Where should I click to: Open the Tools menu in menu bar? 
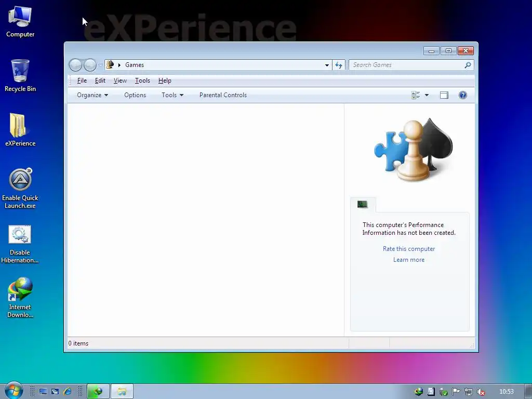point(142,81)
